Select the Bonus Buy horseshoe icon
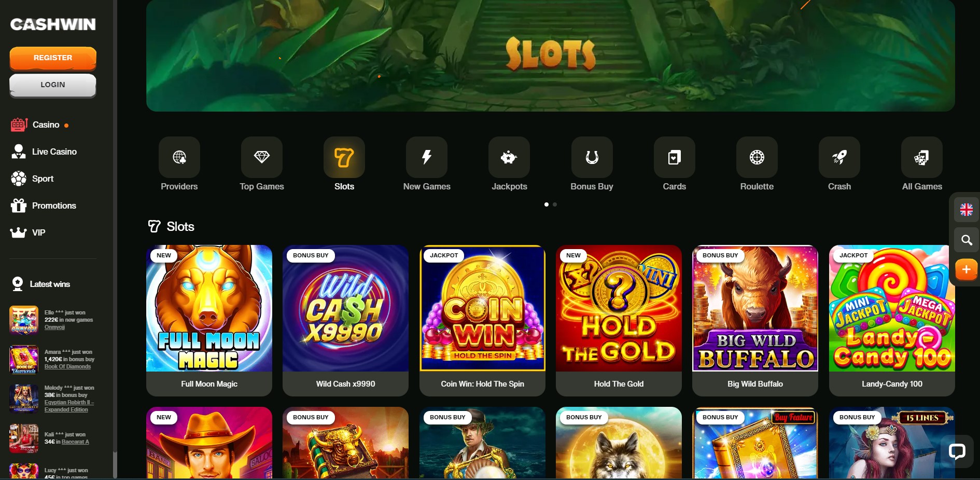Viewport: 980px width, 480px height. coord(592,157)
